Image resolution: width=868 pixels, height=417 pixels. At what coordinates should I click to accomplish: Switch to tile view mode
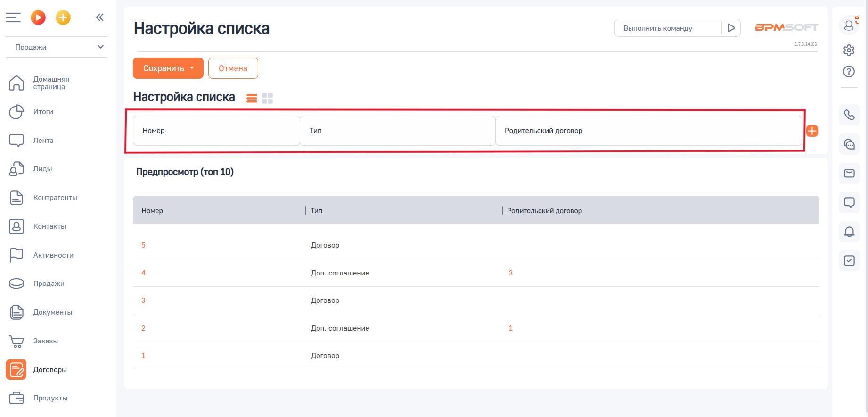tap(267, 98)
